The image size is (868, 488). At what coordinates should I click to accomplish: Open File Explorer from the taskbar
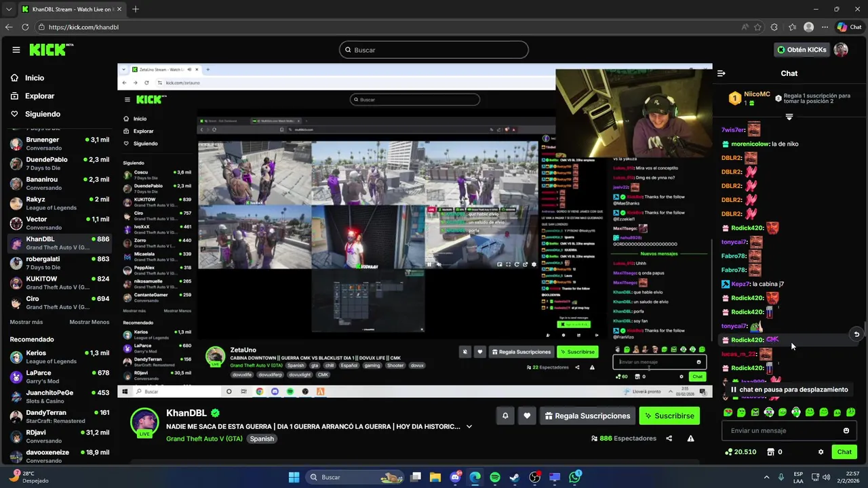point(435,477)
